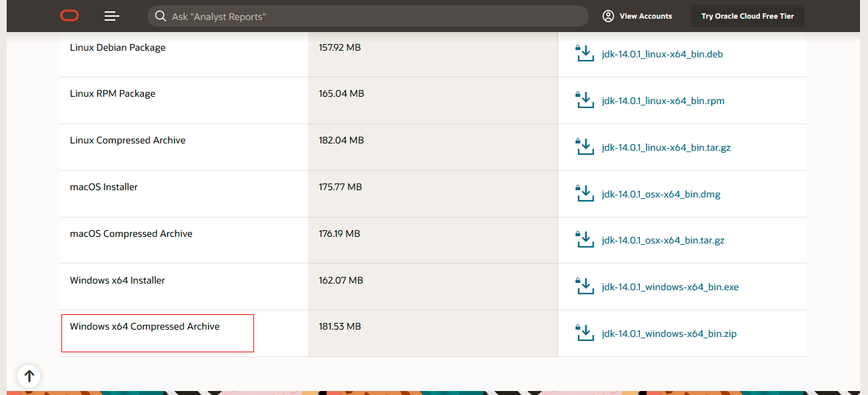This screenshot has width=868, height=395.
Task: Click the 162.07 MB size cell
Action: tap(433, 287)
